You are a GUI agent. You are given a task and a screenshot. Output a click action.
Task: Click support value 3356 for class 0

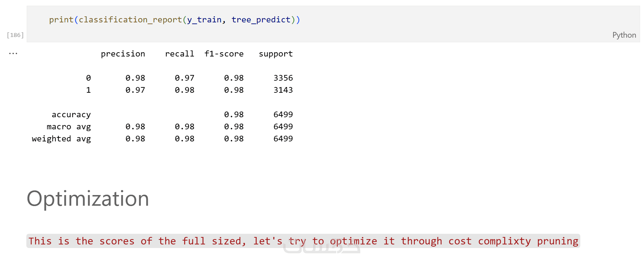(x=283, y=78)
